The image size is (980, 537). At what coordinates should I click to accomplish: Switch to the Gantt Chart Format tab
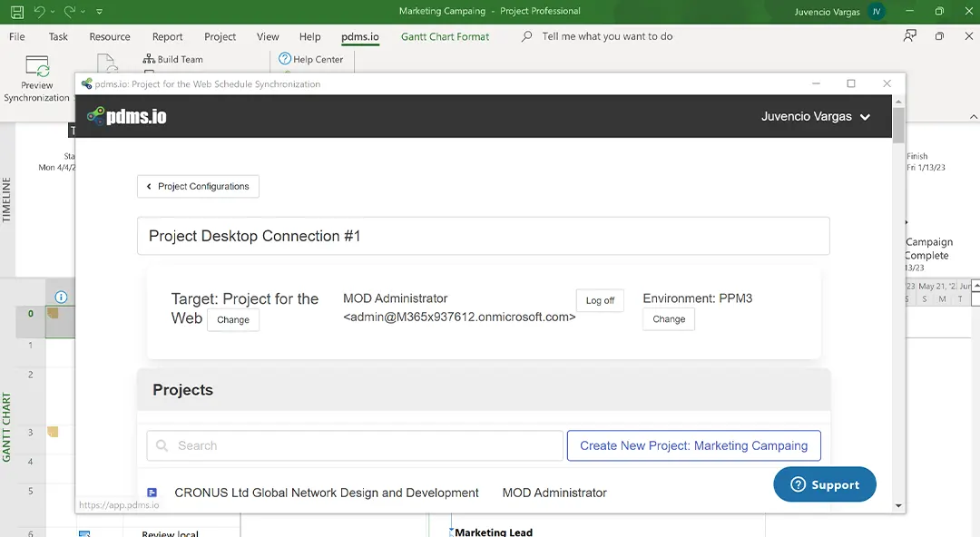445,37
